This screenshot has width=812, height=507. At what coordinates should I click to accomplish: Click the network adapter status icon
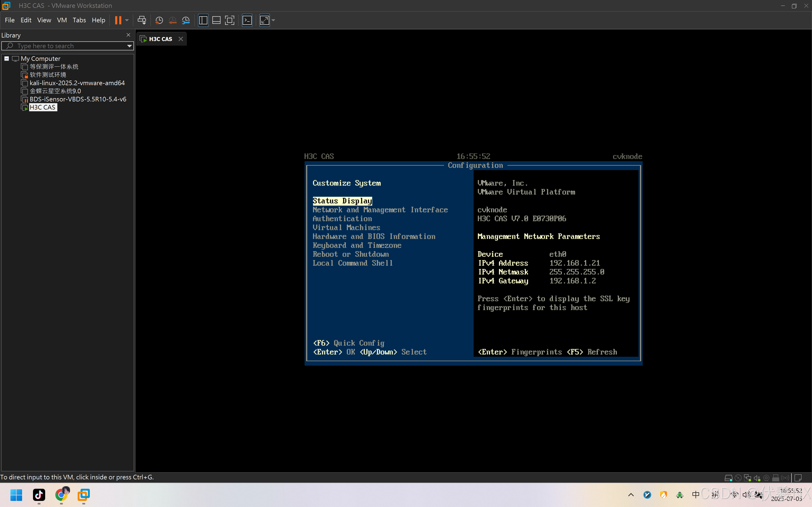[748, 478]
